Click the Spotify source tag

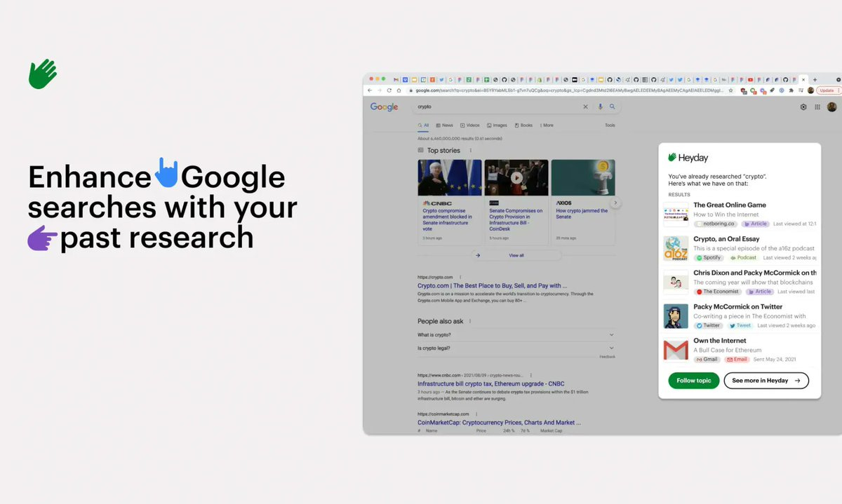point(709,258)
